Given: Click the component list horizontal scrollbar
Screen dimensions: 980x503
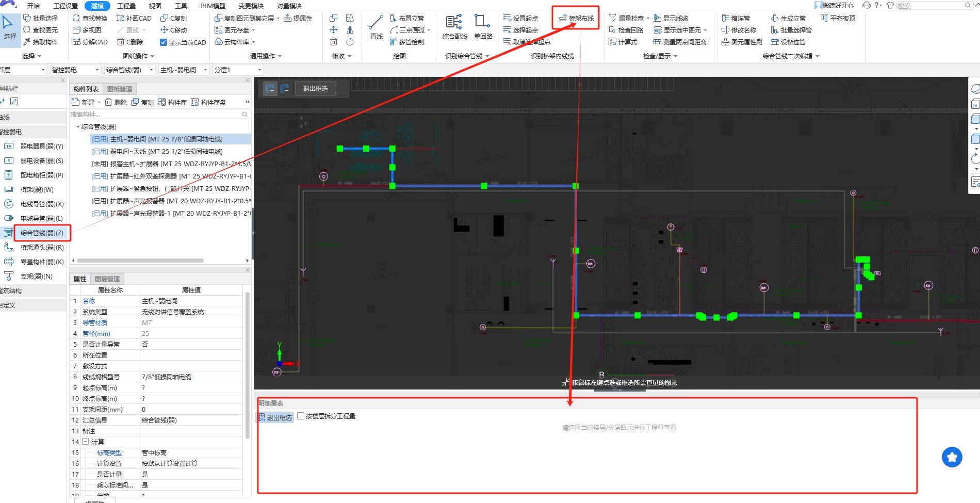Looking at the screenshot, I should 140,261.
